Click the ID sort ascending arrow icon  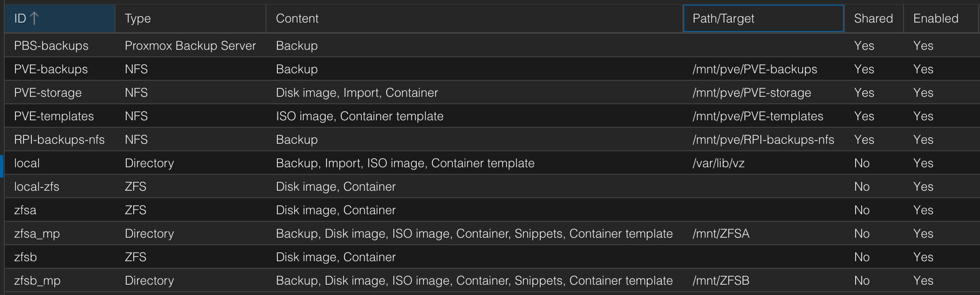click(x=34, y=18)
